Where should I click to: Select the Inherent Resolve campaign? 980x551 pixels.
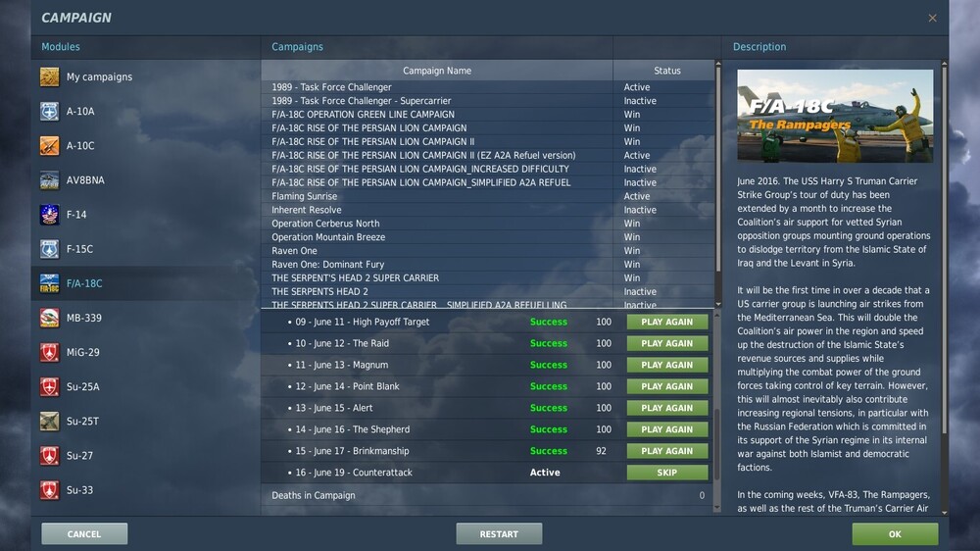(x=487, y=210)
